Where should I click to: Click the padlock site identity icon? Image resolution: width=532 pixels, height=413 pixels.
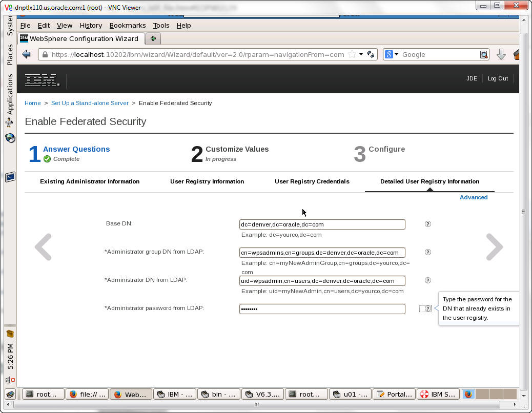45,54
